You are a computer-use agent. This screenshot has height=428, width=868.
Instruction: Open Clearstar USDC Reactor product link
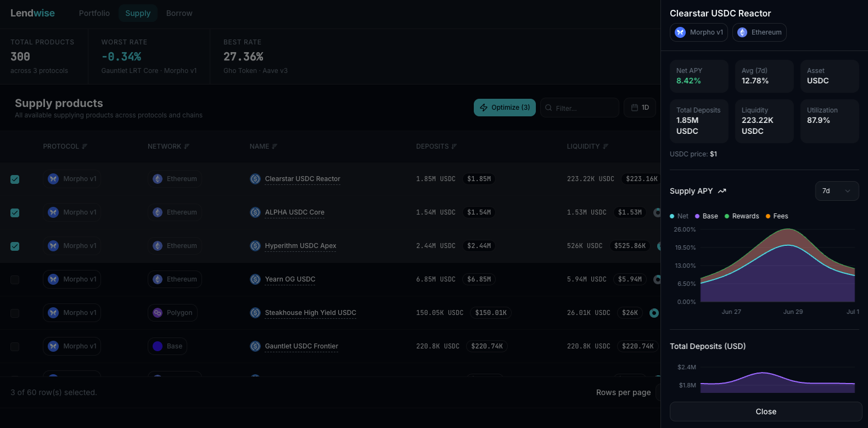point(303,179)
